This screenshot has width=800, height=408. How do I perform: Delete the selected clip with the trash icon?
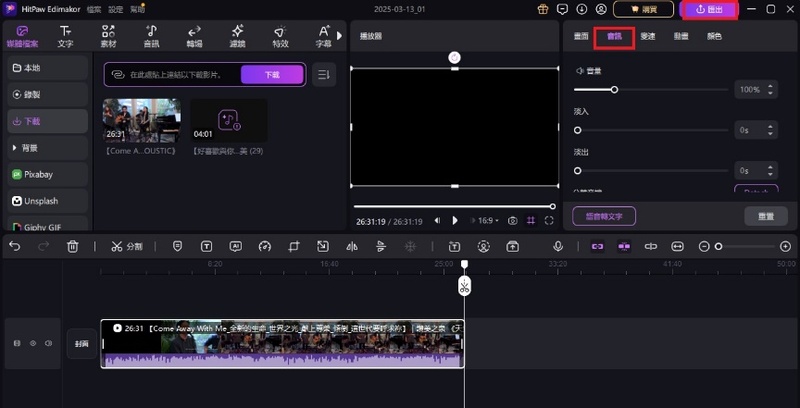coord(72,247)
